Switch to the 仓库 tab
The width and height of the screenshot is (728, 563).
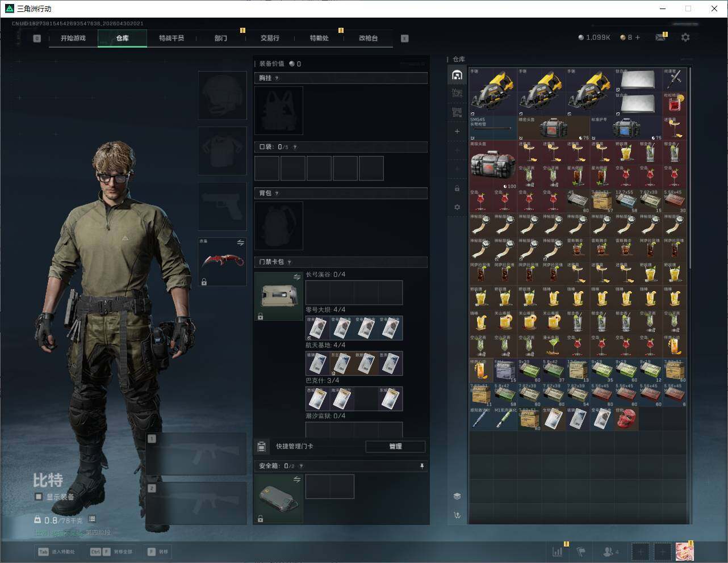[123, 38]
